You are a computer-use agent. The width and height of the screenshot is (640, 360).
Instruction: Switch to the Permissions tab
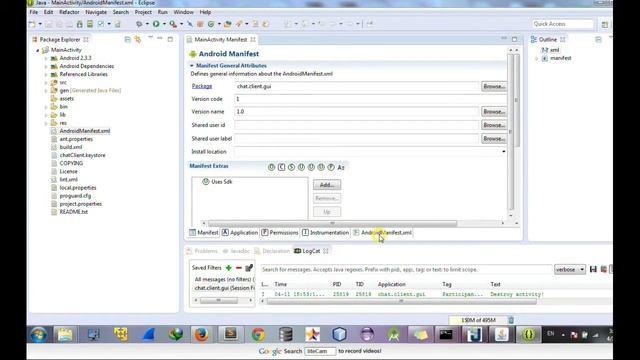(x=280, y=233)
